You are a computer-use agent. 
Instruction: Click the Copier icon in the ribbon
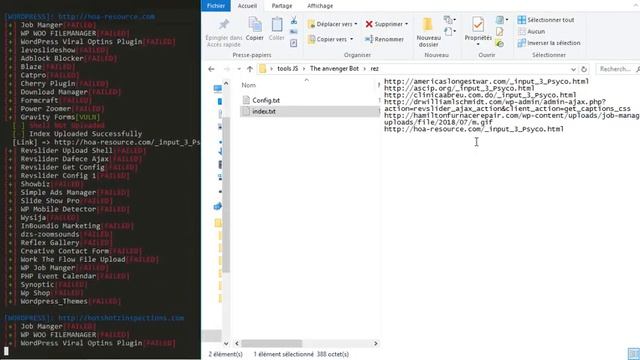coord(255,24)
